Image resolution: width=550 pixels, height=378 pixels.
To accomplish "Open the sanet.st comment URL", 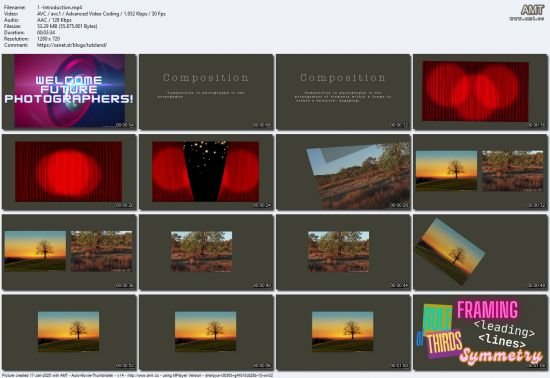I will pyautogui.click(x=72, y=45).
